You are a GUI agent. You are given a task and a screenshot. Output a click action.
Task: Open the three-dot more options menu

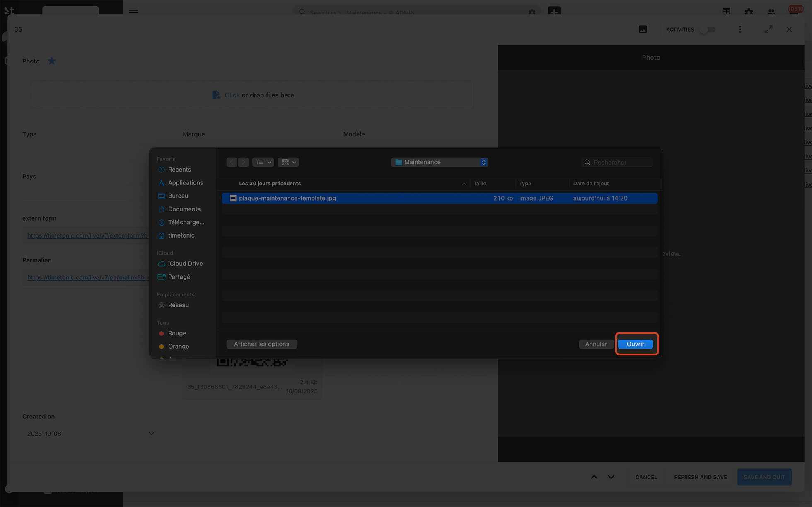(x=740, y=29)
